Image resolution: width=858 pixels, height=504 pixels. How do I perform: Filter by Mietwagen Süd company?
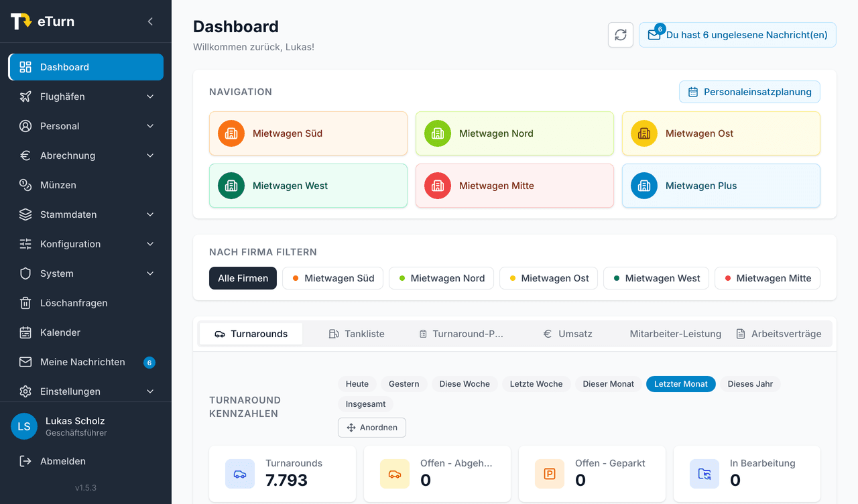[x=333, y=278]
